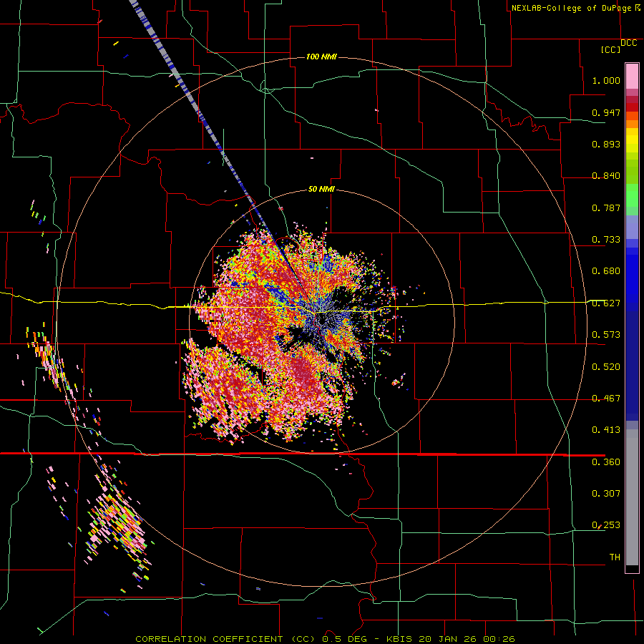Select the 0.573 legend value

[x=606, y=335]
